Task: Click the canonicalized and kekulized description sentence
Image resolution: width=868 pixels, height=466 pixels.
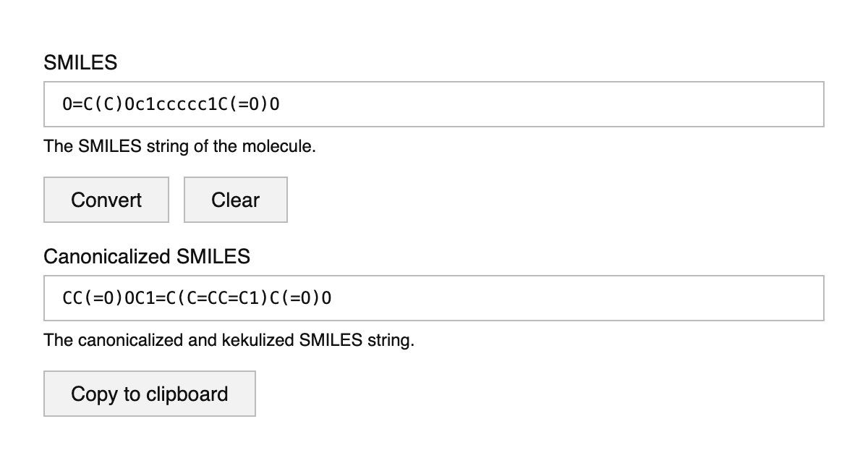Action: pyautogui.click(x=229, y=339)
